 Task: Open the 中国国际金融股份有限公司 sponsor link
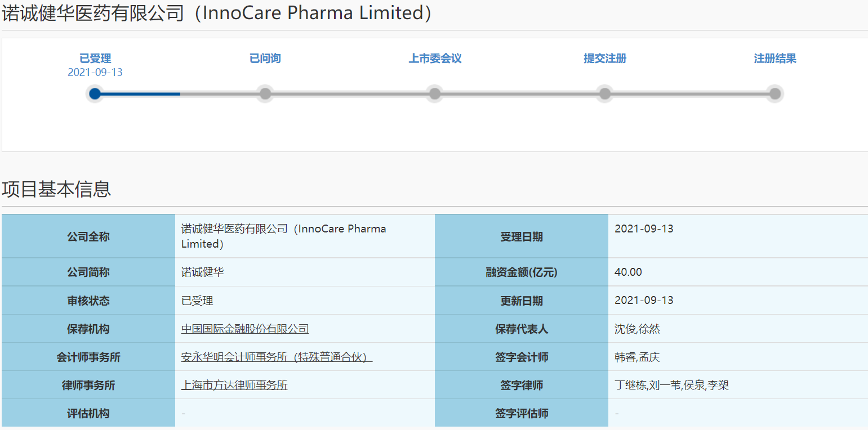pyautogui.click(x=245, y=329)
